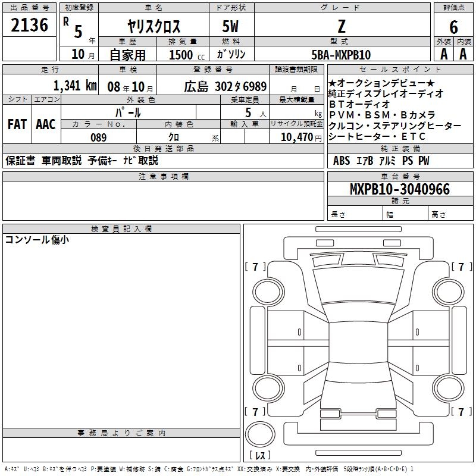Click the recycle deposit 10,470円

point(301,137)
